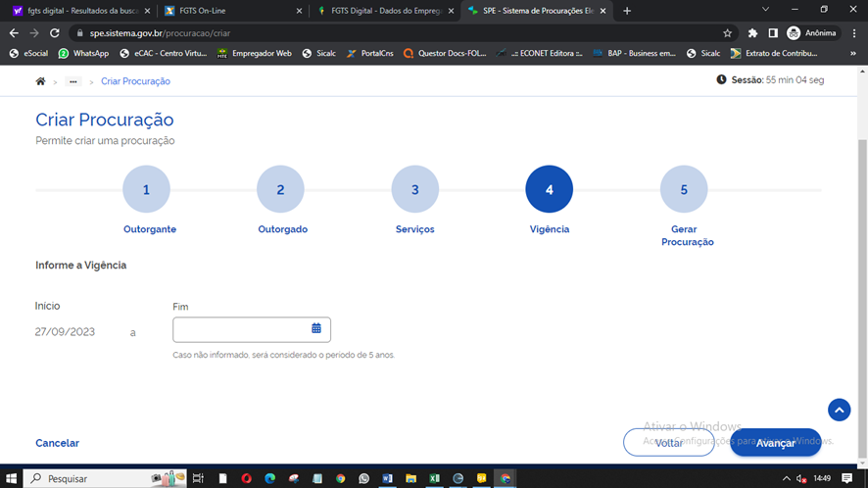The height and width of the screenshot is (488, 868).
Task: Open the calendar date picker icon
Action: (316, 328)
